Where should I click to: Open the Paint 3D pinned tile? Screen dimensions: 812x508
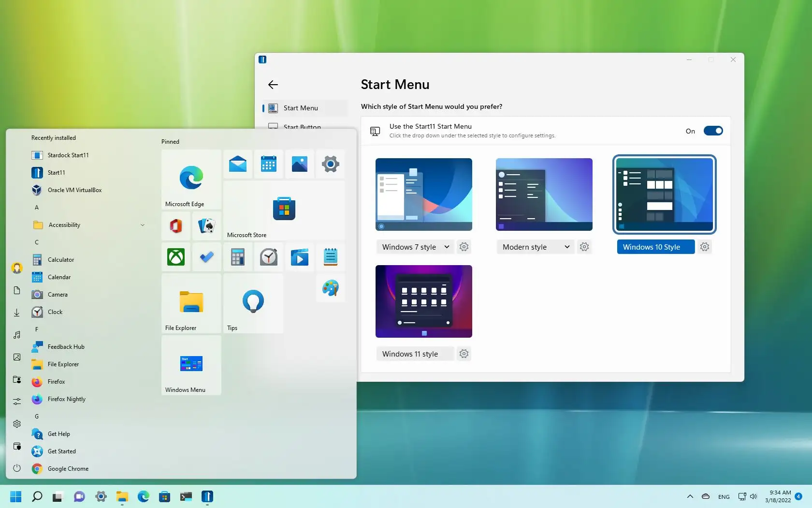(331, 289)
